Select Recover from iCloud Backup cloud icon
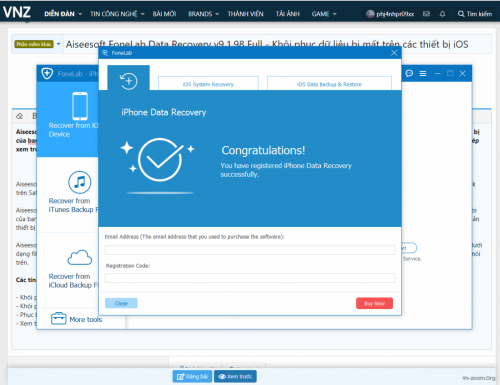 coord(80,257)
